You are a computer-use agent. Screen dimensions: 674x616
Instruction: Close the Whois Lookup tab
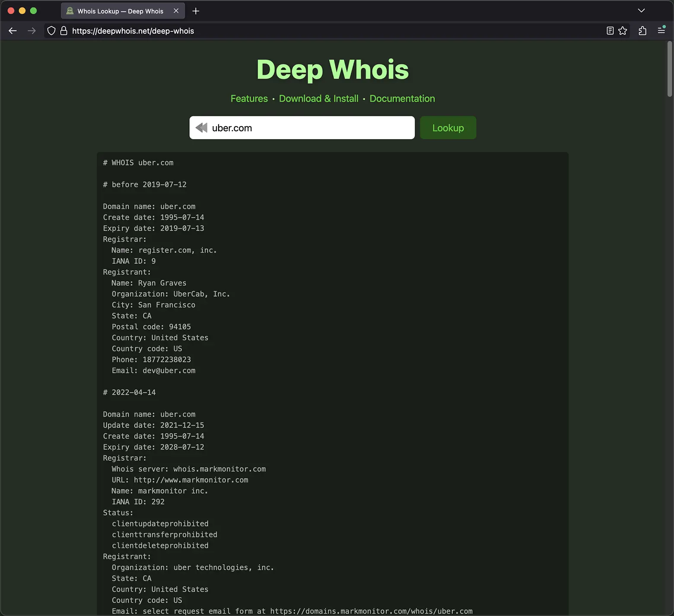point(176,11)
